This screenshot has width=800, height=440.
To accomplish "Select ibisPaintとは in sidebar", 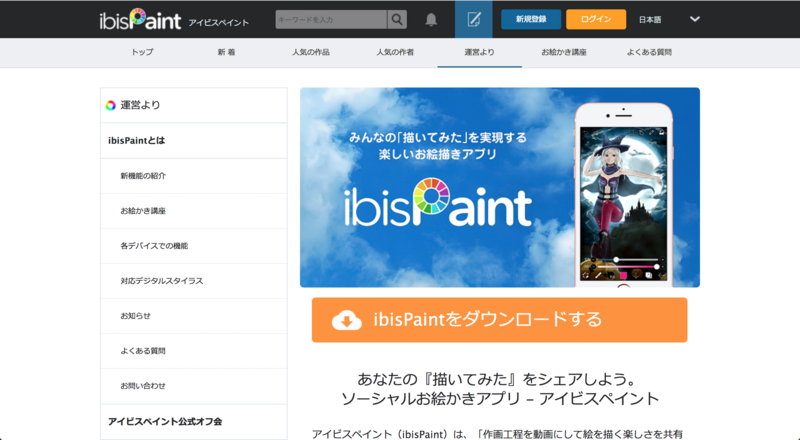I will (194, 140).
